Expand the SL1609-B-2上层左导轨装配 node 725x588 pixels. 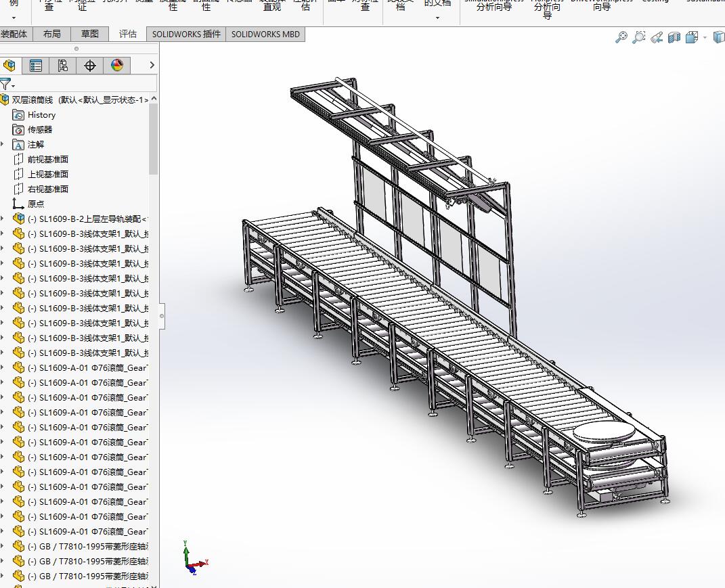tap(3, 219)
